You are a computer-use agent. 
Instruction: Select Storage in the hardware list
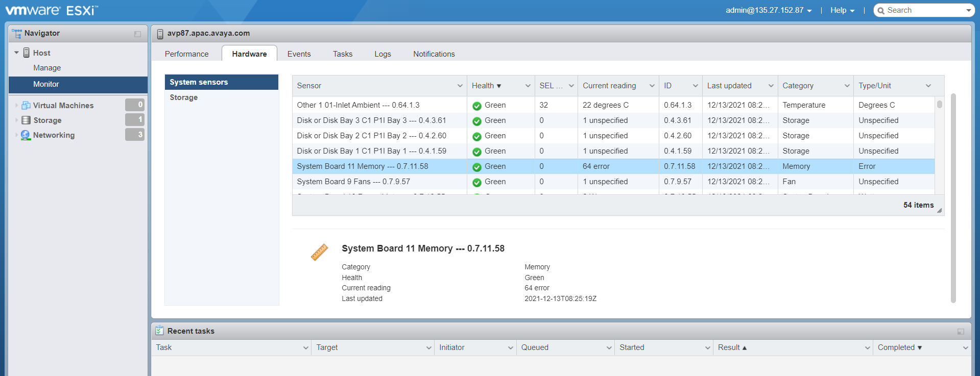[x=221, y=97]
